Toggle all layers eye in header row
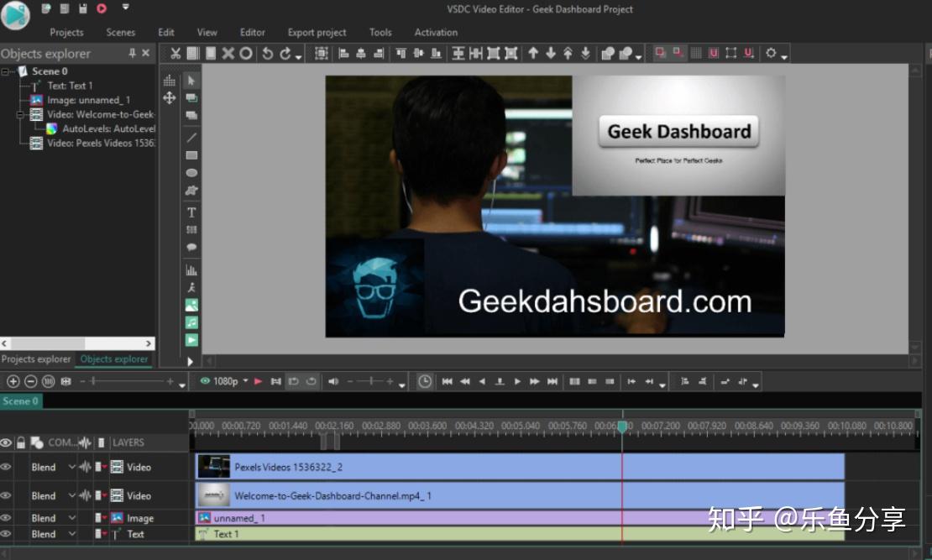This screenshot has height=560, width=932. pyautogui.click(x=6, y=443)
